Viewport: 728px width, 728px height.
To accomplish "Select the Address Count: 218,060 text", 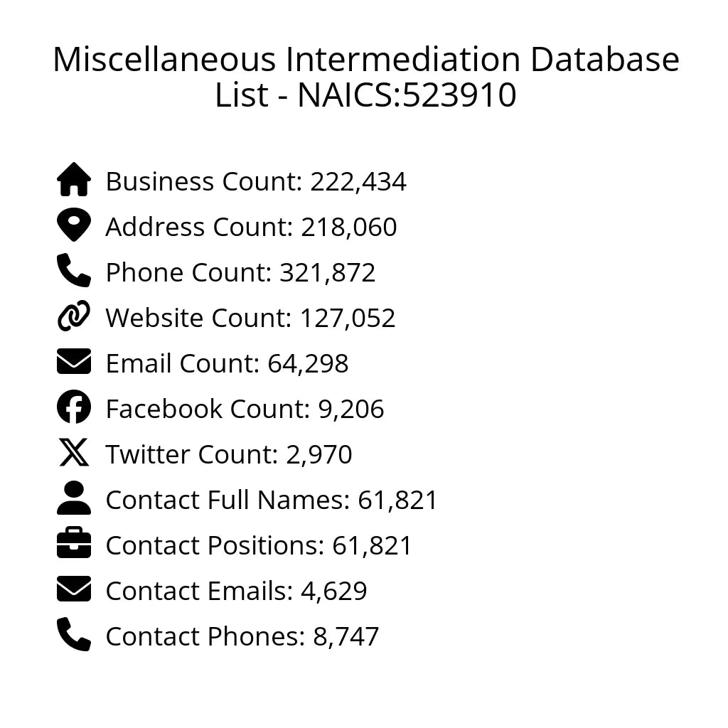I will pyautogui.click(x=251, y=227).
